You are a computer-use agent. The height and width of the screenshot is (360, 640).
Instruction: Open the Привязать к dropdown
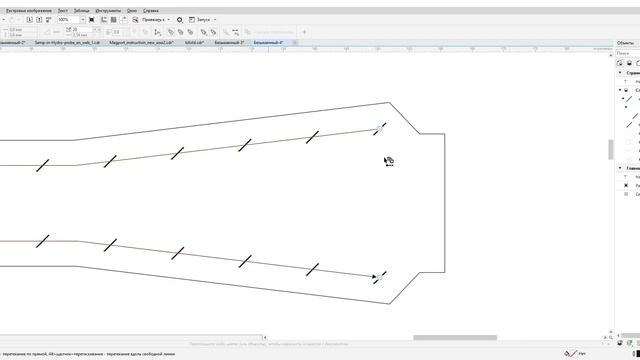click(156, 20)
